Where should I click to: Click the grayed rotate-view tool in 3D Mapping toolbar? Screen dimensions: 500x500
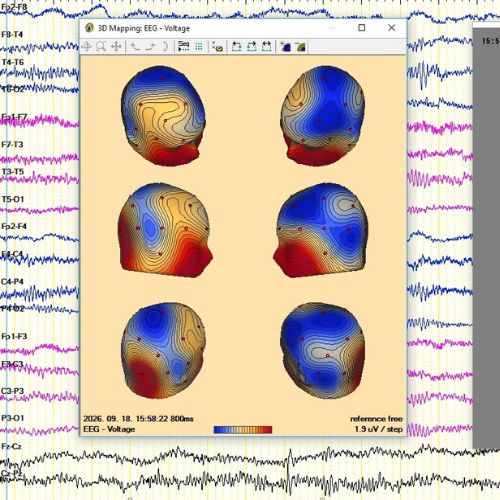tap(87, 46)
